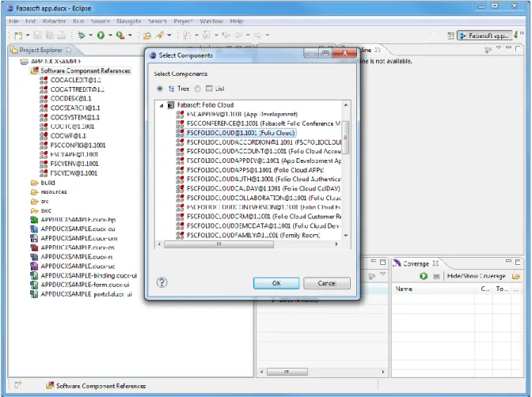Select APPDUCXSAMPLE-form.ducx-ui file
This screenshot has height=397, width=532.
tap(85, 285)
